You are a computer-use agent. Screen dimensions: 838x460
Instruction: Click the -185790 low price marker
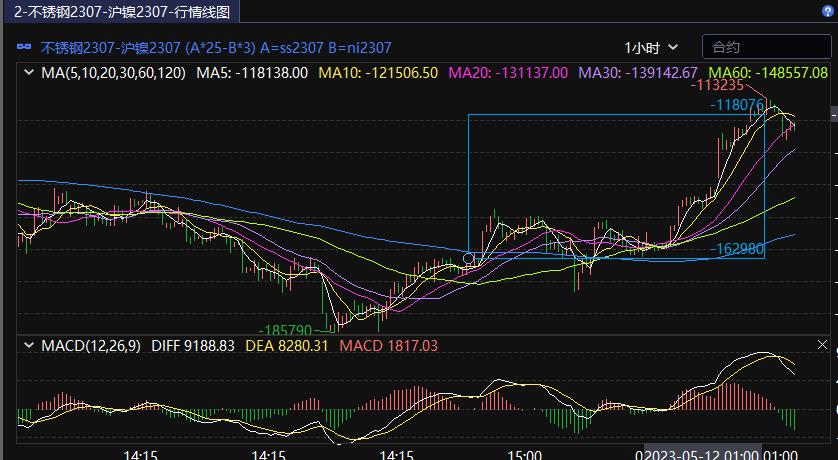point(286,328)
